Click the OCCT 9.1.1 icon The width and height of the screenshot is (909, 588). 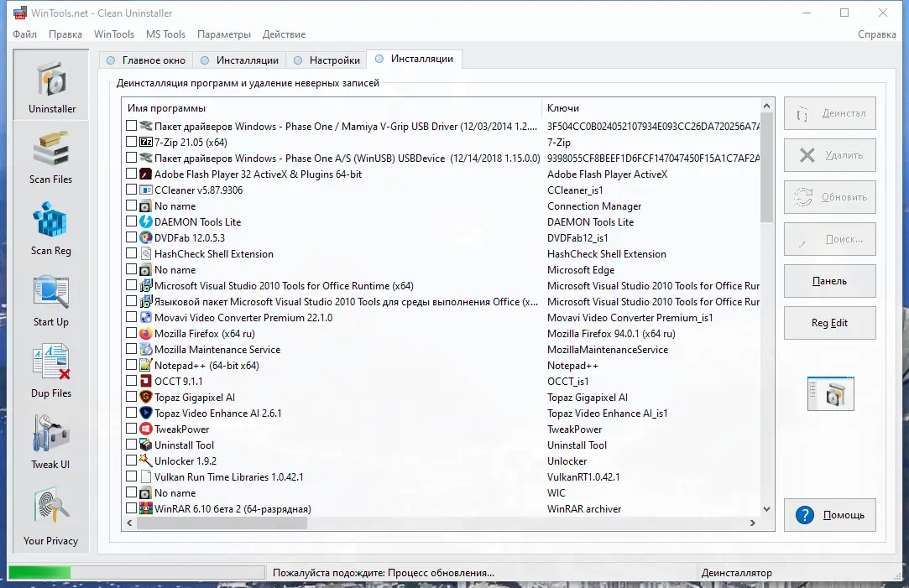point(146,381)
